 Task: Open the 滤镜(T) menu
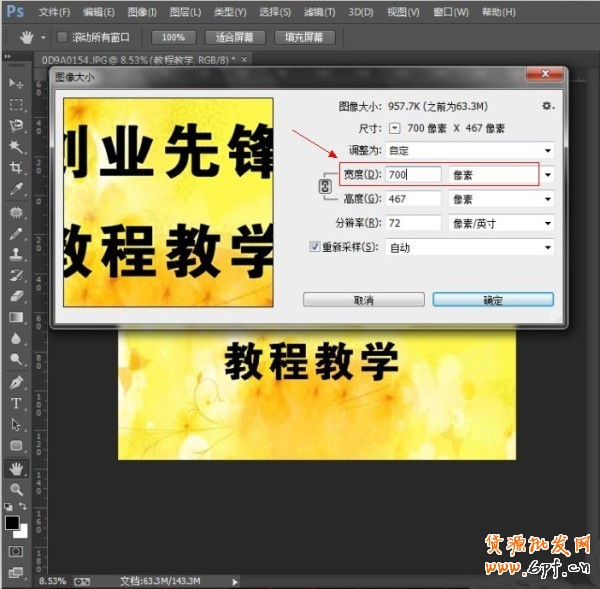[319, 12]
